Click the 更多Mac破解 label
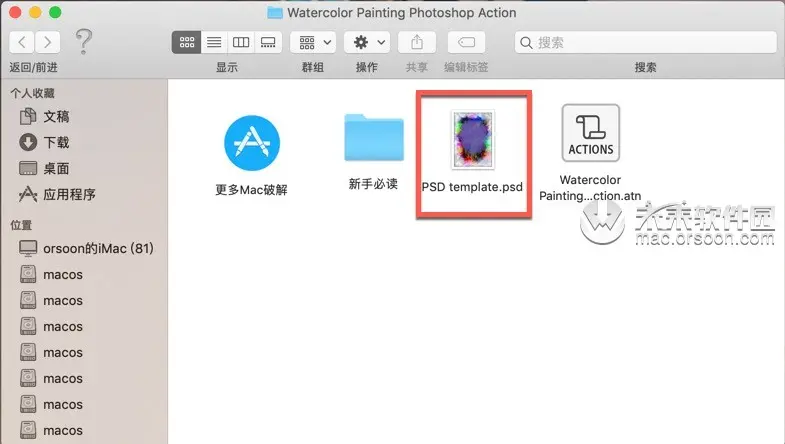The image size is (785, 444). [251, 190]
